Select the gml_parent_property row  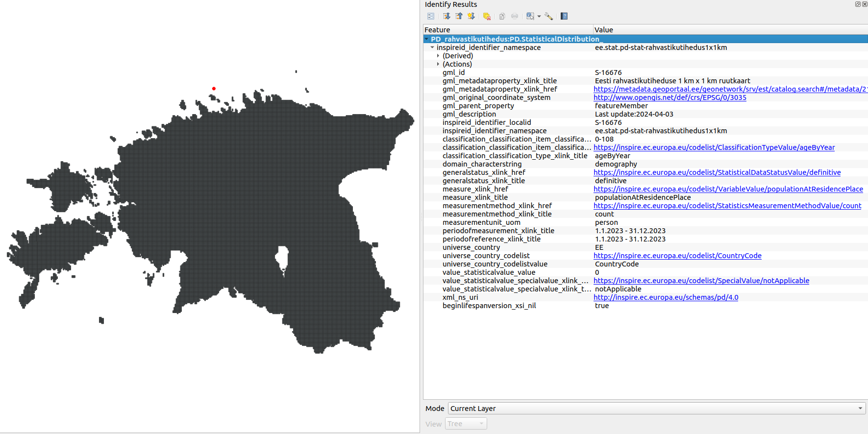pos(645,106)
